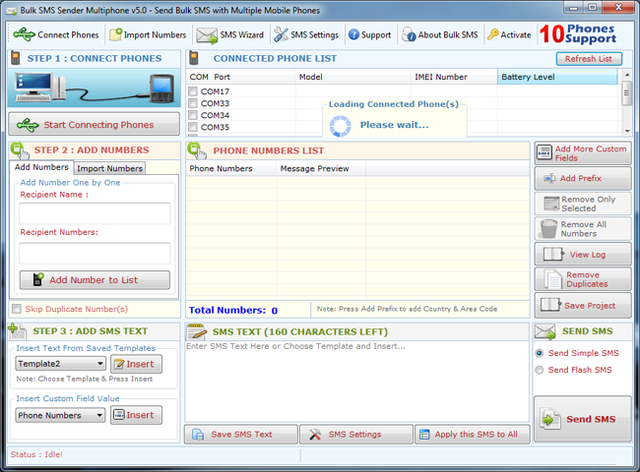Click the Remove Duplicates pages icon

[x=552, y=279]
